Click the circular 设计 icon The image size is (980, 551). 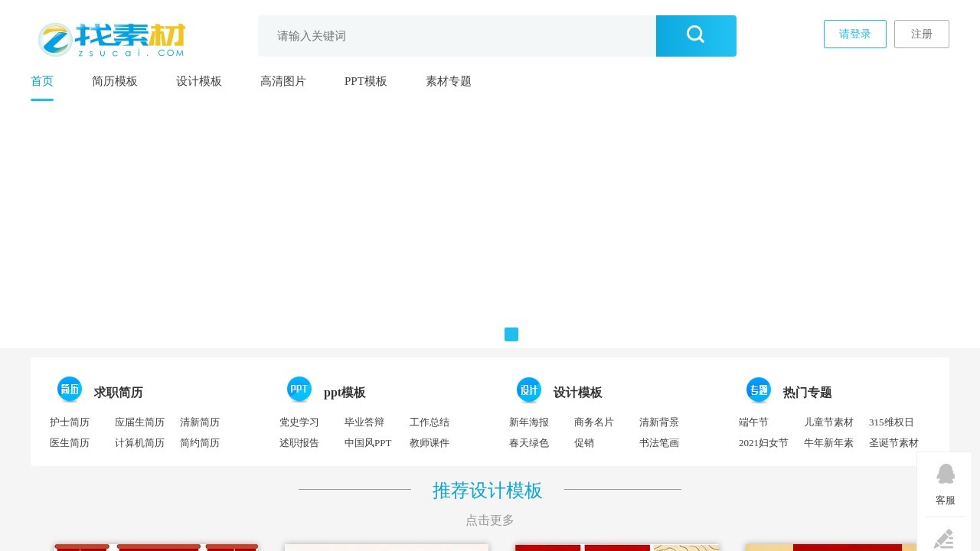click(528, 389)
